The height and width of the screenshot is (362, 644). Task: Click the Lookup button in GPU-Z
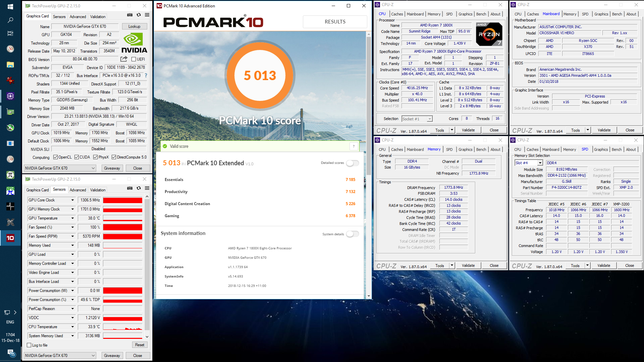pyautogui.click(x=134, y=26)
